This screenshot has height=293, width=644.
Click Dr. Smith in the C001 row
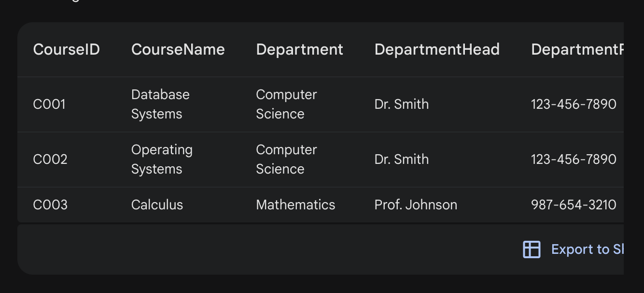[401, 104]
